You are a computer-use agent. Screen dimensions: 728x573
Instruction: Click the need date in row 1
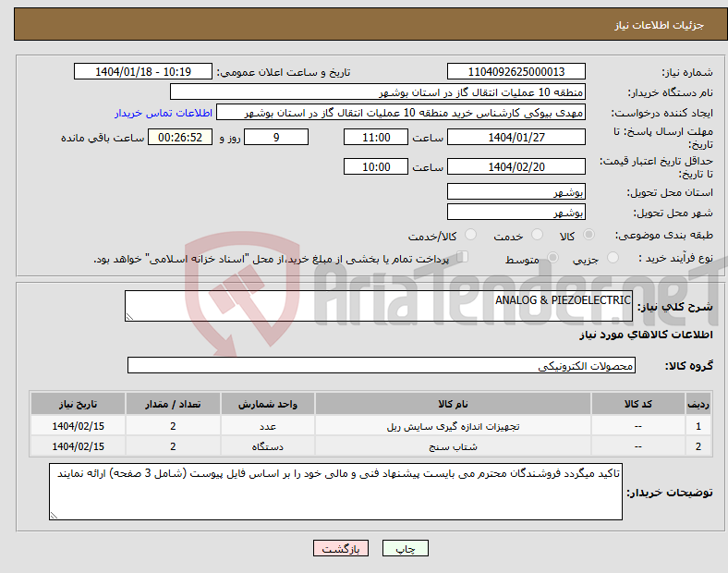coord(78,426)
